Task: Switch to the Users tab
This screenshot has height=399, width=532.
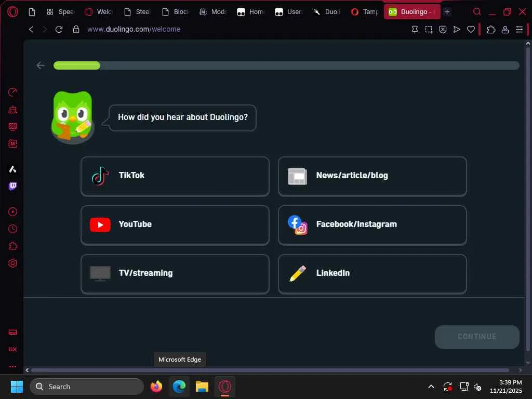Action: coord(289,12)
